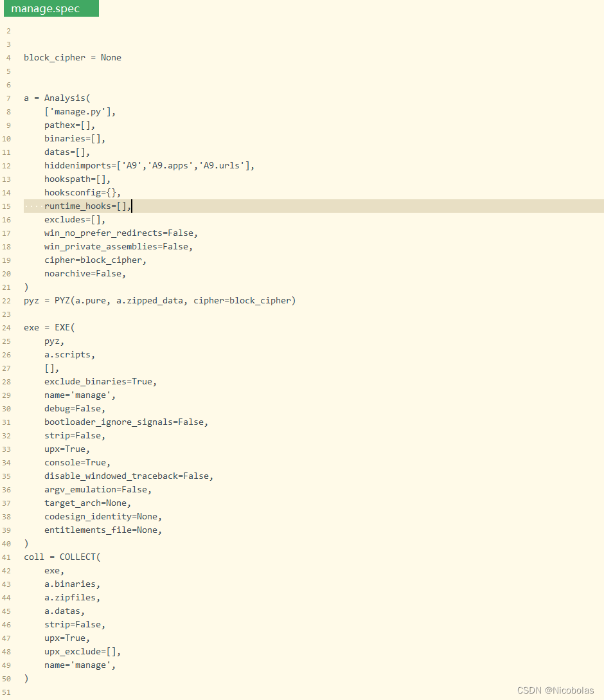The width and height of the screenshot is (604, 700).
Task: Select the manage.spec tab
Action: [51, 8]
